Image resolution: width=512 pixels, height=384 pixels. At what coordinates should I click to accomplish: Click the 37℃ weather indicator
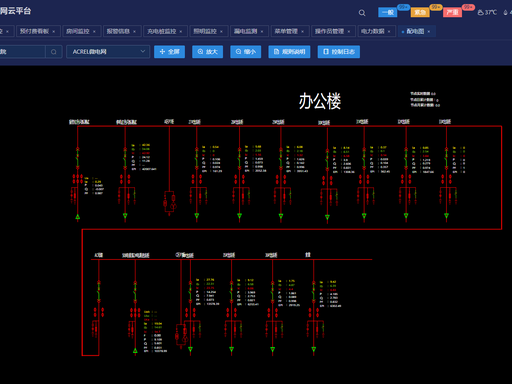(487, 12)
